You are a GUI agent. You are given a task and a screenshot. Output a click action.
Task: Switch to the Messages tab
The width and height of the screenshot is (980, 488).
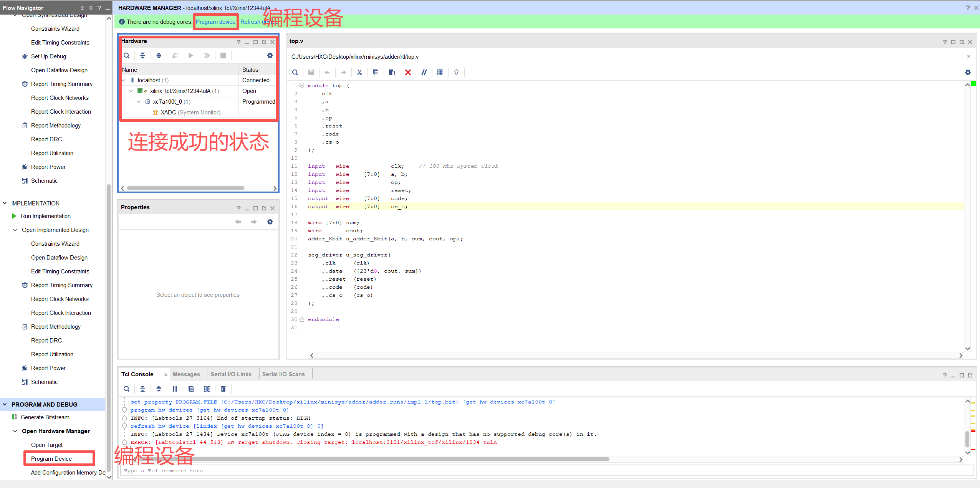[186, 374]
